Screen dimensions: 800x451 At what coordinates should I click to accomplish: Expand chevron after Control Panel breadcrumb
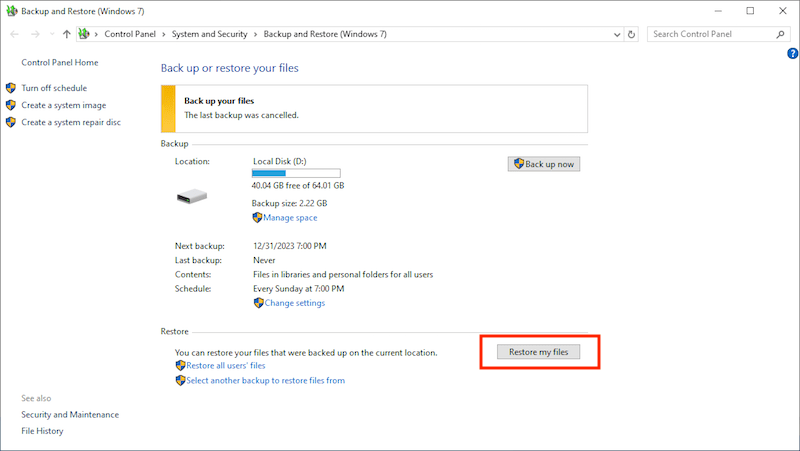[x=164, y=34]
